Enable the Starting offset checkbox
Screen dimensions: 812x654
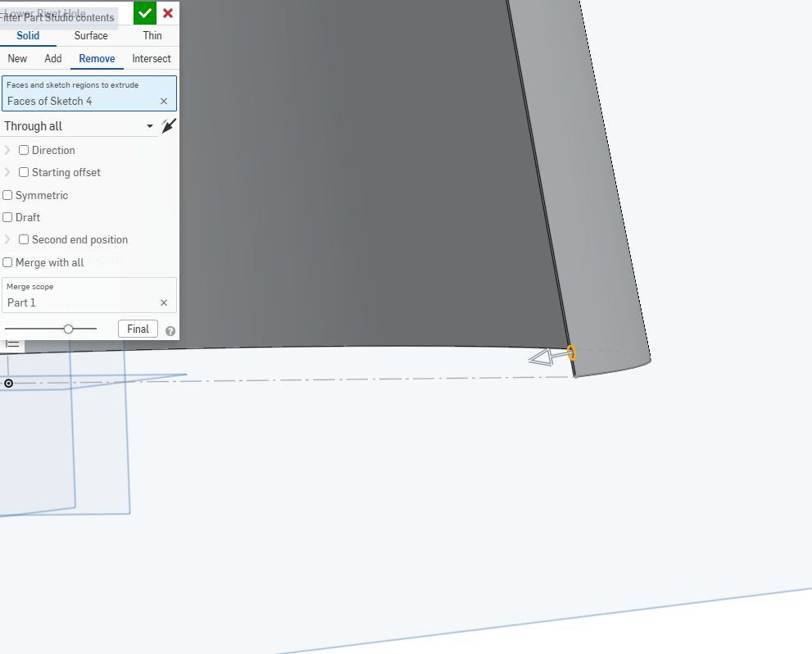[24, 172]
